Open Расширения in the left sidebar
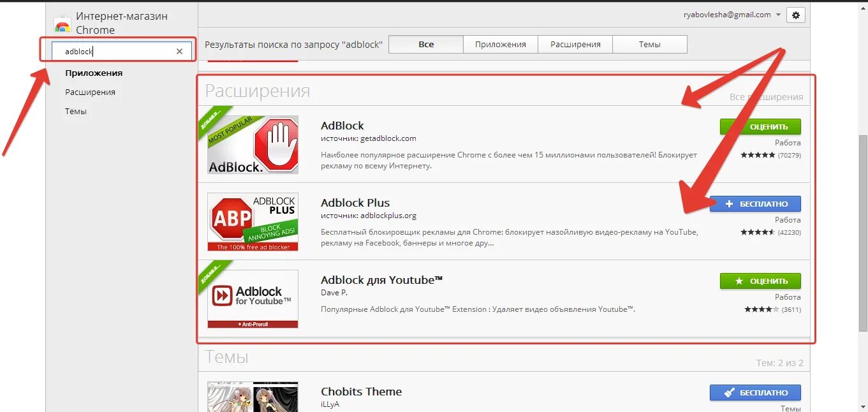Image resolution: width=868 pixels, height=412 pixels. 90,92
